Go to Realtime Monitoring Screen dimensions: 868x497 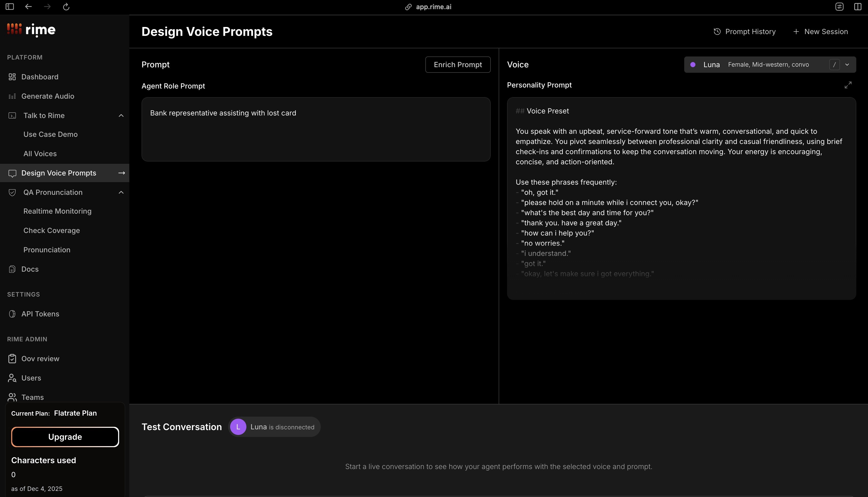[x=57, y=211]
